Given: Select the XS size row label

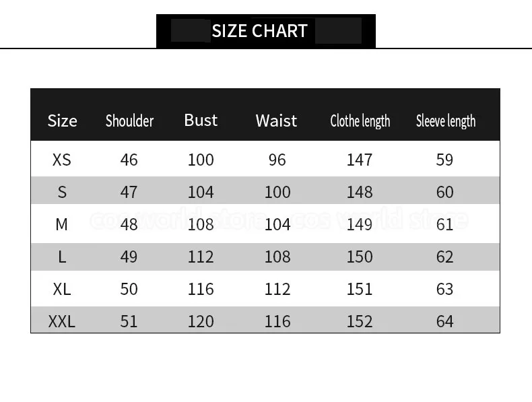Looking at the screenshot, I should point(61,160).
